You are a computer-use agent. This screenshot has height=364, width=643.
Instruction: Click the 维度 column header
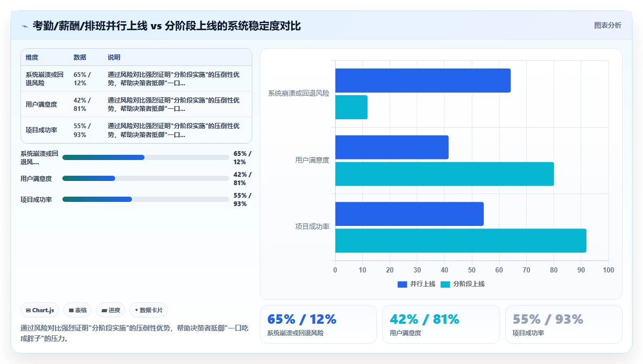32,58
